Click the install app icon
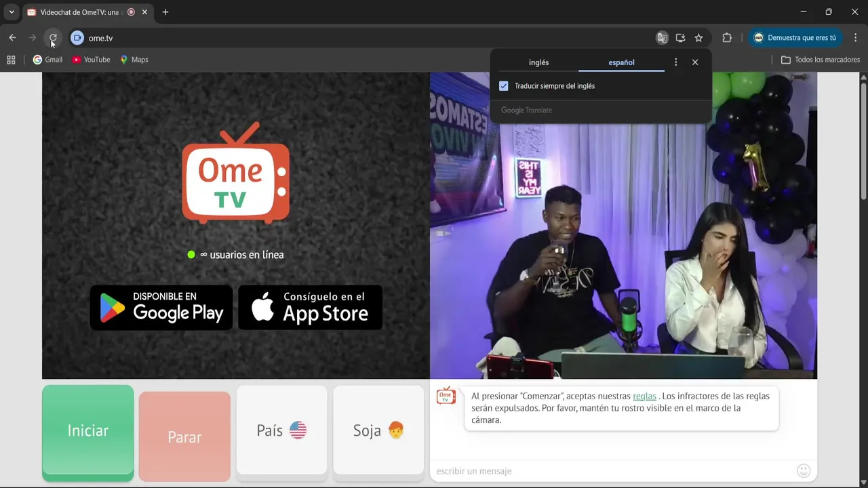 pos(681,38)
